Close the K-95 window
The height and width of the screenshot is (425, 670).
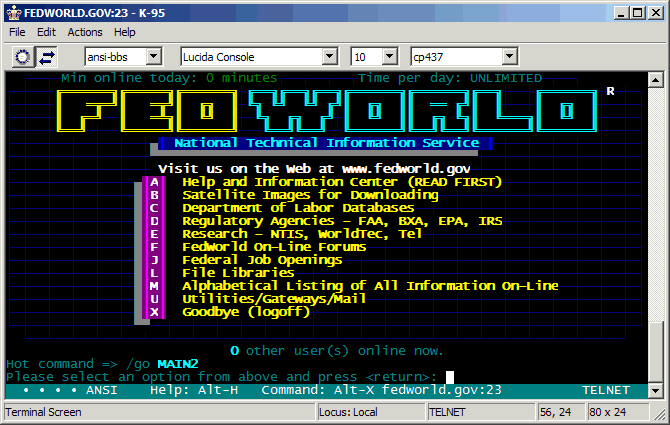click(655, 13)
